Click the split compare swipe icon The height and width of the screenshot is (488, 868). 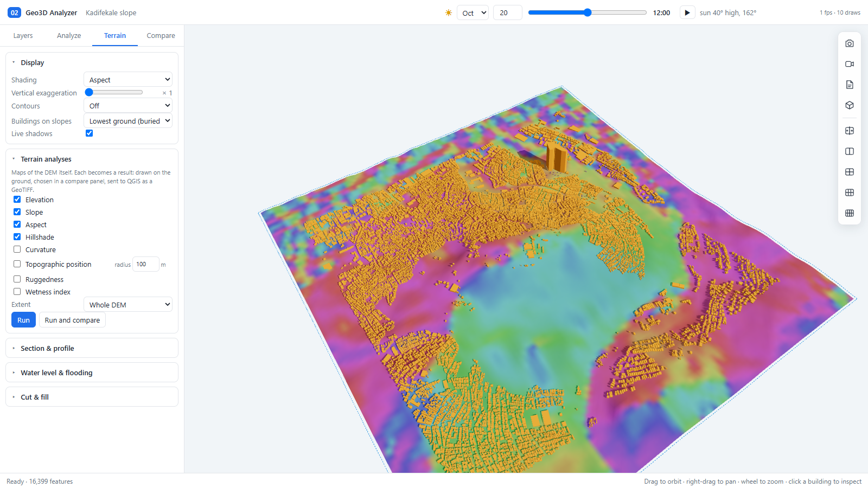[850, 131]
